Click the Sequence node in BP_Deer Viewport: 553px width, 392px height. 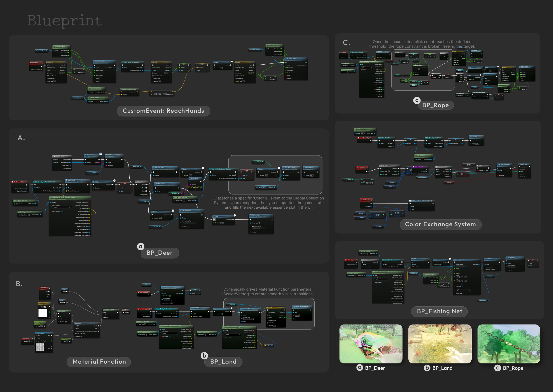[x=140, y=182]
